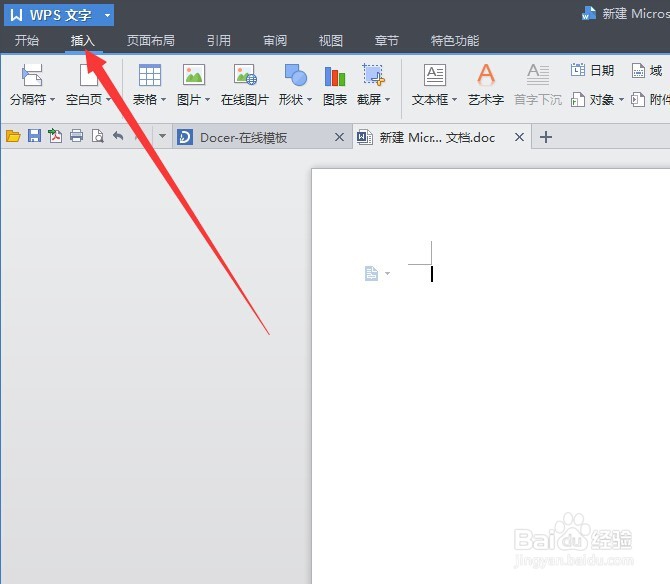Click the 截屏 screenshot icon
This screenshot has width=670, height=584.
(373, 75)
